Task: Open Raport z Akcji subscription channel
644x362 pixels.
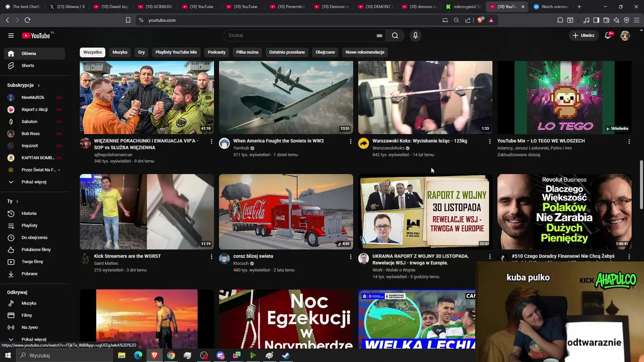Action: [33, 110]
